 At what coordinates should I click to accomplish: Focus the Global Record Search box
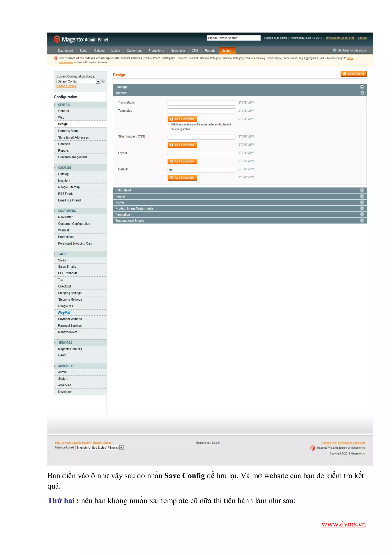[233, 38]
